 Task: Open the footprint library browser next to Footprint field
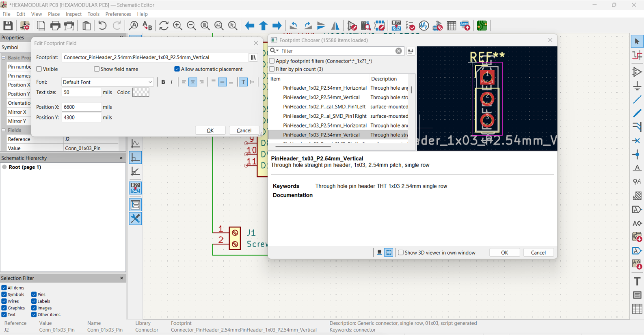tap(253, 57)
